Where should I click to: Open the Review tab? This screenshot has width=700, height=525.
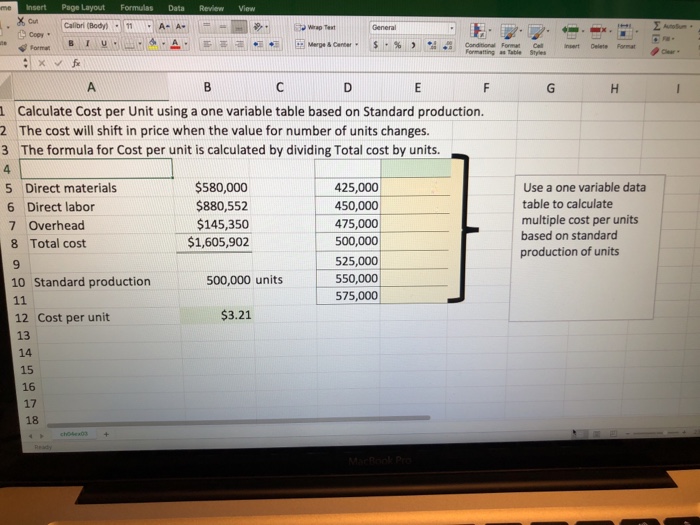coord(211,8)
